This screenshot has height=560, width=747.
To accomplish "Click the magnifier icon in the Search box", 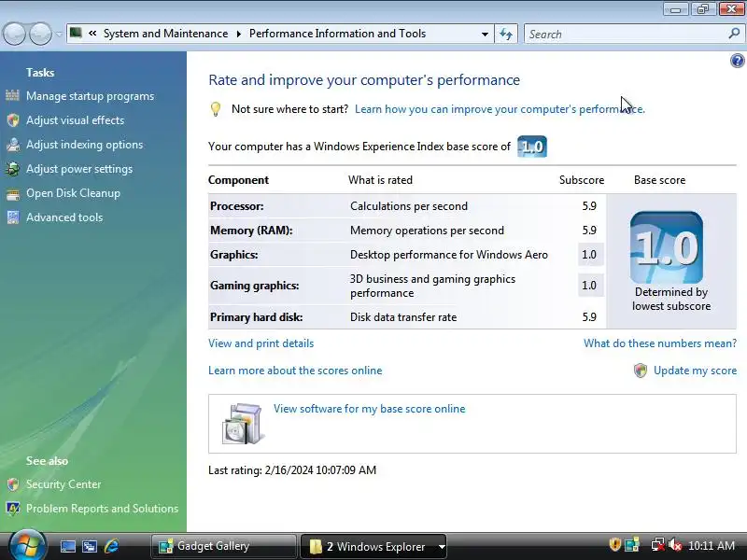I will (734, 34).
